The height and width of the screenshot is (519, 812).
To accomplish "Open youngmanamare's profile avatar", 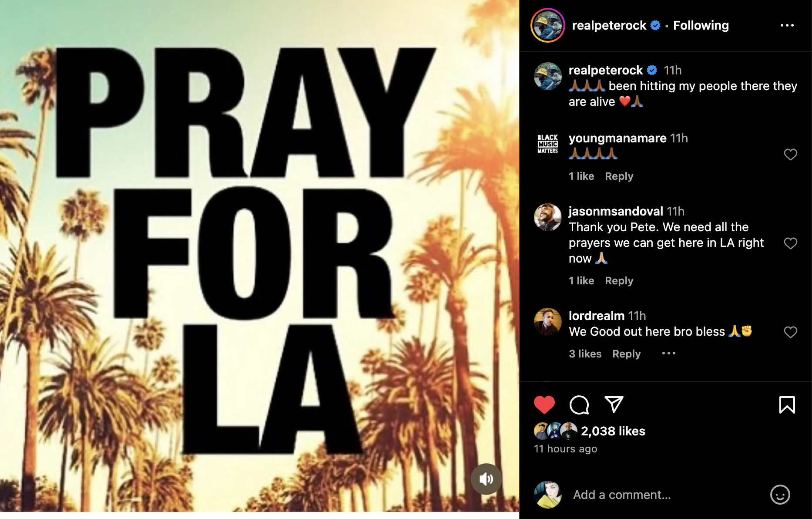I will [x=547, y=144].
